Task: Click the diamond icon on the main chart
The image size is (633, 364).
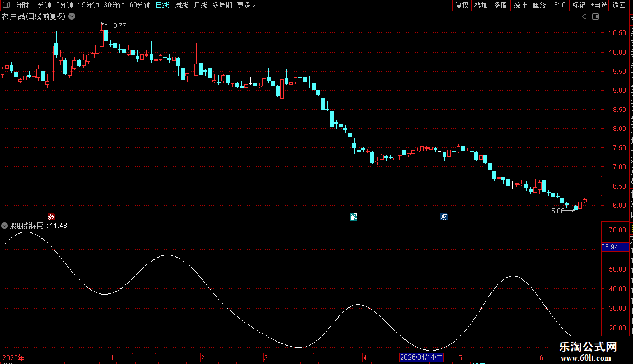Action: click(585, 17)
